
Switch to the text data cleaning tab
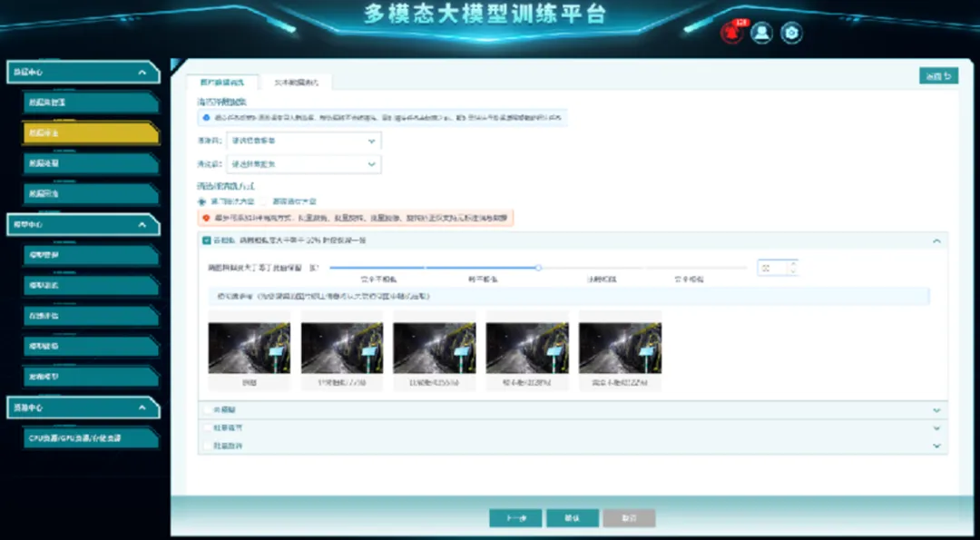coord(296,82)
